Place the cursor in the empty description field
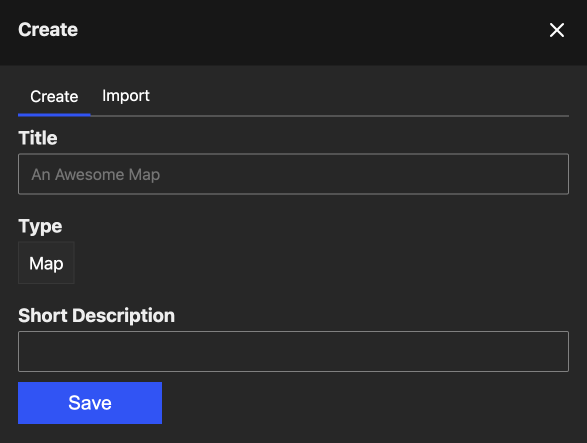 (294, 351)
